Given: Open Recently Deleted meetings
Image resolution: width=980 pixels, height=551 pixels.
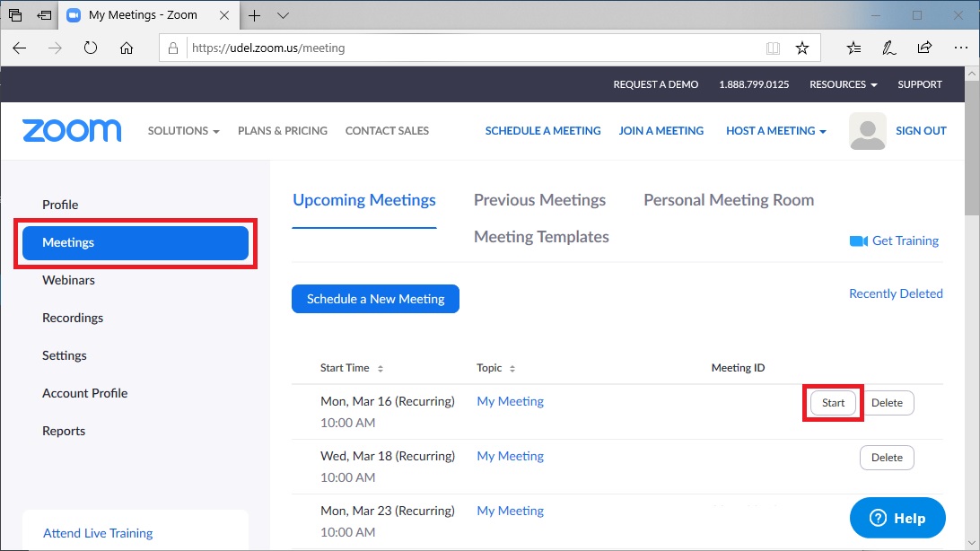Looking at the screenshot, I should pos(896,293).
